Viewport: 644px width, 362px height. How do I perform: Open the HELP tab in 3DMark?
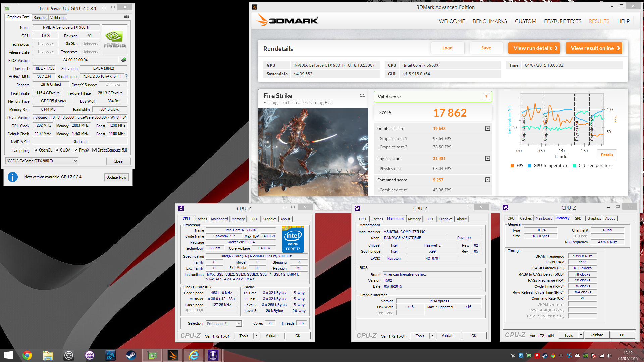[x=623, y=21]
